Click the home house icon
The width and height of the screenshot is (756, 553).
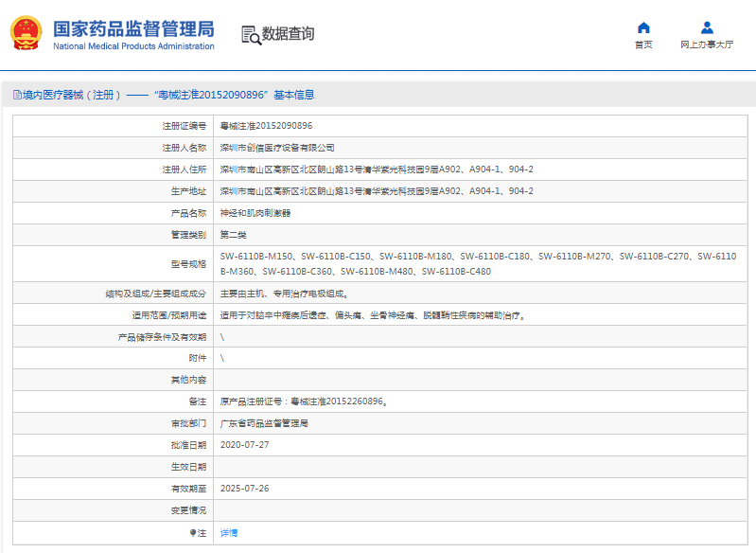(643, 27)
